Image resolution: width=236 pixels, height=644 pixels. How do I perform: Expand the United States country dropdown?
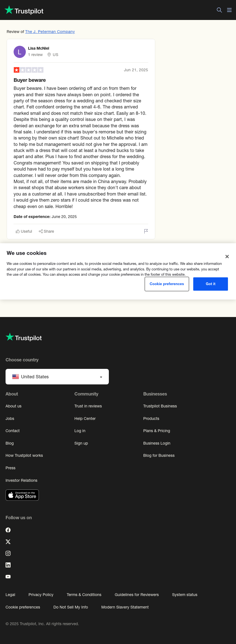coord(57,377)
